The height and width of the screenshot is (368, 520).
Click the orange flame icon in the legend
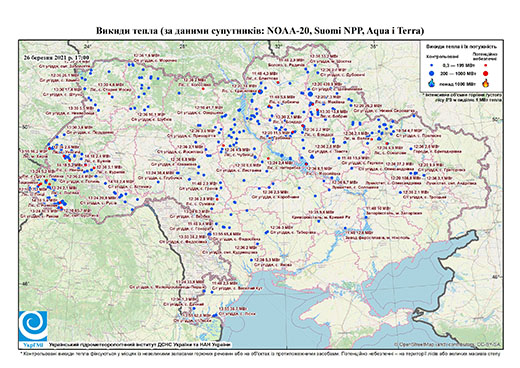486,83
